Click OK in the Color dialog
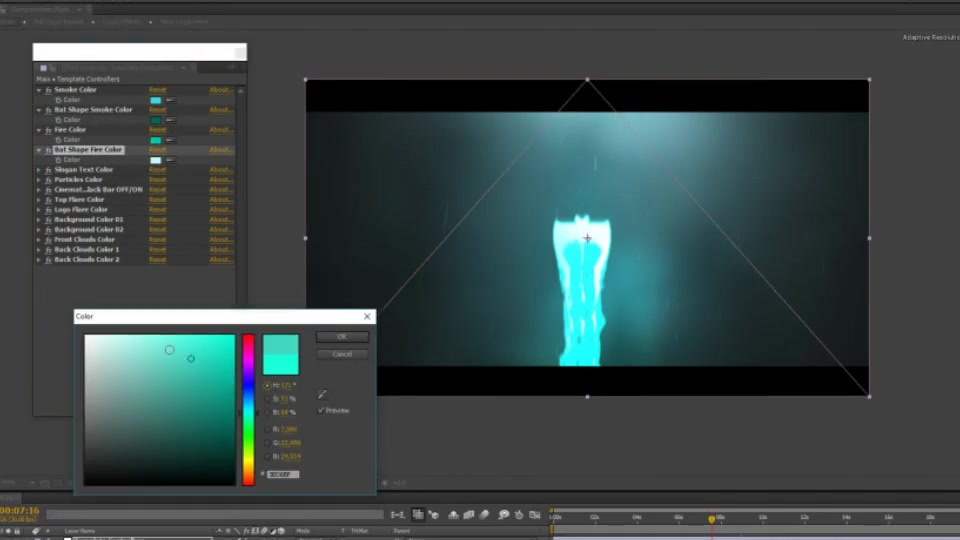960x540 pixels. (x=342, y=337)
